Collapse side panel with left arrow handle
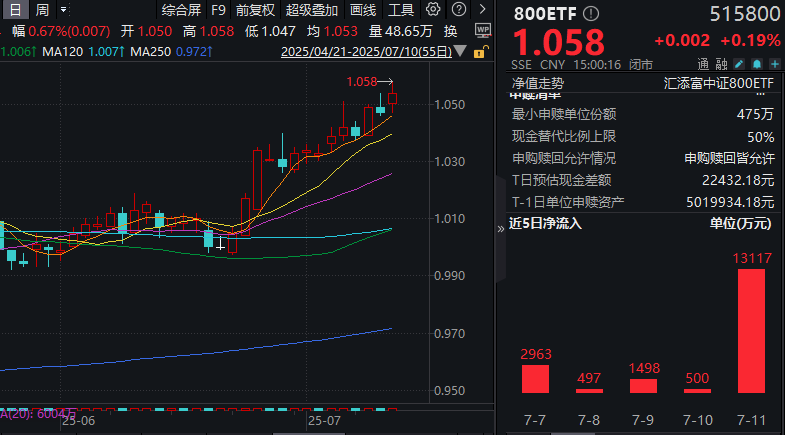This screenshot has height=435, width=785. point(501,227)
